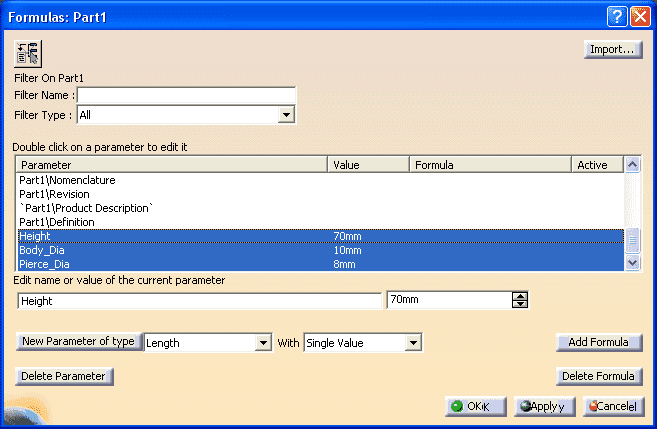Increase value with spinner up arrow
The width and height of the screenshot is (657, 429).
pos(520,296)
